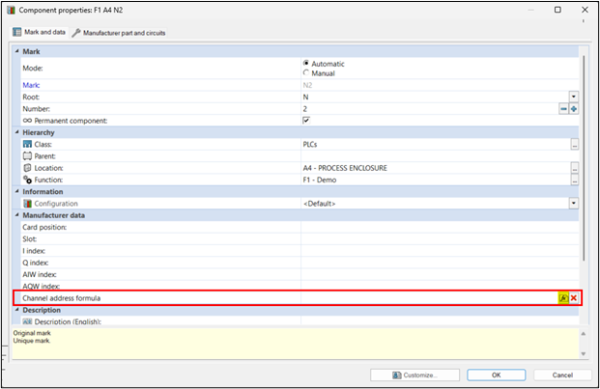Collapse the Manufacturer data section
The width and height of the screenshot is (600, 389).
tap(17, 215)
